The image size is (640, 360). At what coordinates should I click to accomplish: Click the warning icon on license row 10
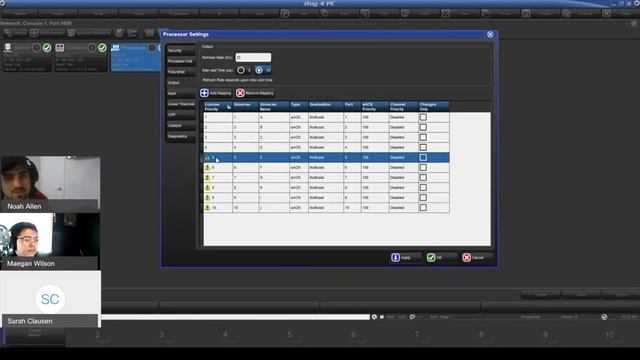pos(207,207)
